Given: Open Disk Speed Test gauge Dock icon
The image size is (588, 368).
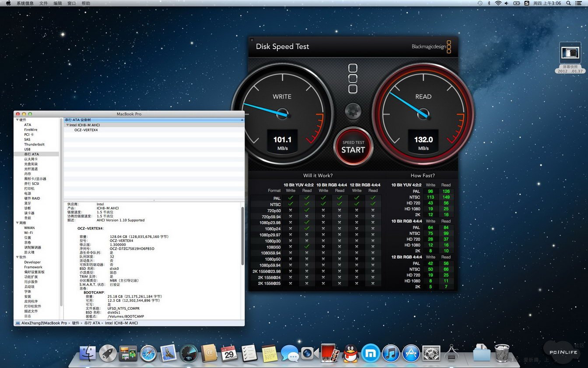Looking at the screenshot, I should click(189, 353).
